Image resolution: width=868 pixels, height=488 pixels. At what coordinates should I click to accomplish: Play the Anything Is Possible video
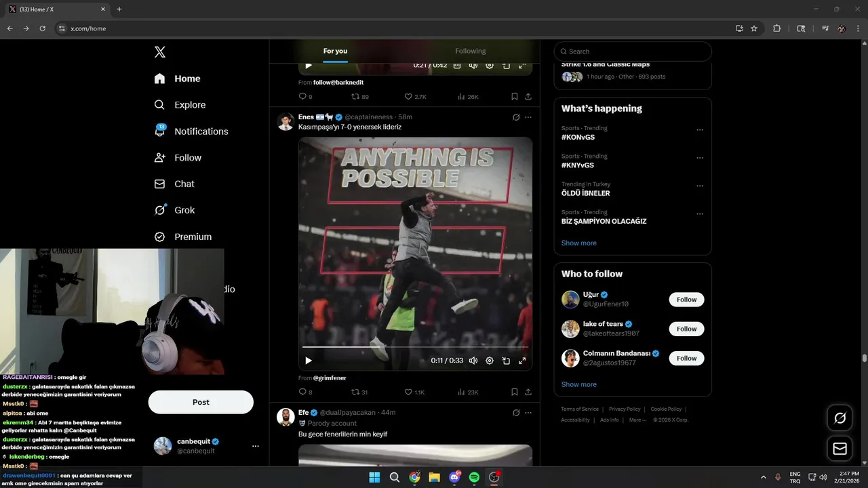[309, 361]
